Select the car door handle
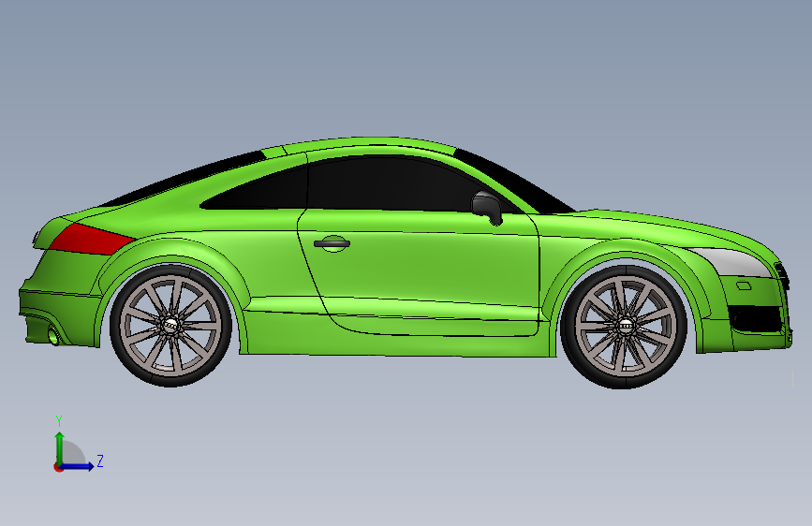Image resolution: width=812 pixels, height=526 pixels. pyautogui.click(x=332, y=243)
